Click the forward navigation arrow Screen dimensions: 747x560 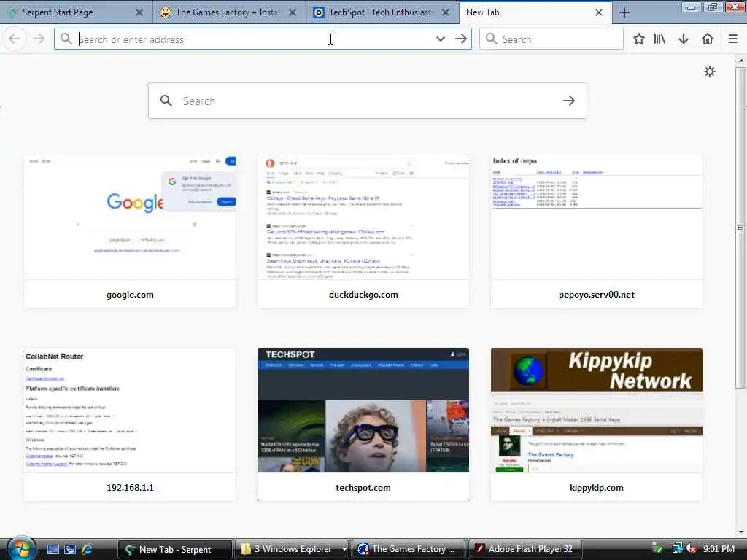click(39, 39)
